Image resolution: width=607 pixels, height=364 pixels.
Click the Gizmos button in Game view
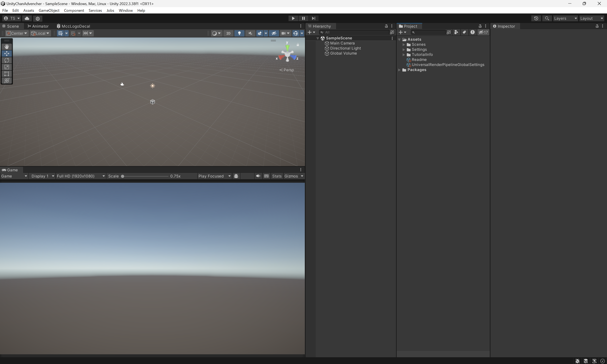point(291,176)
